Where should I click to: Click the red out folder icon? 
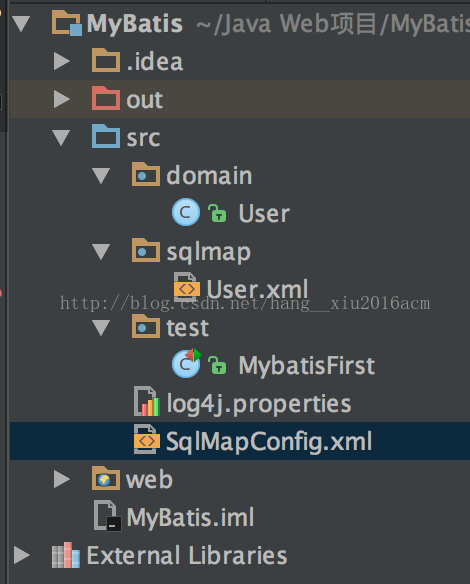[x=106, y=98]
